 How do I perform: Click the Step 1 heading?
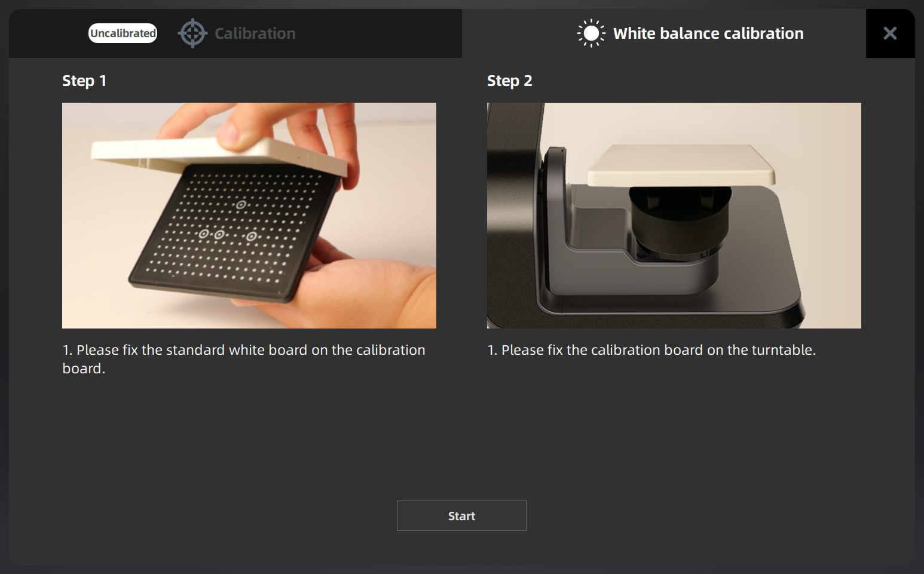pos(84,81)
